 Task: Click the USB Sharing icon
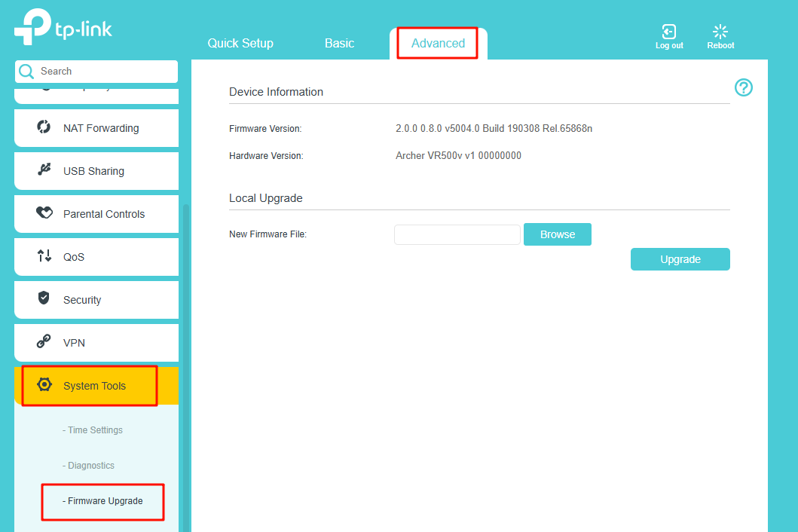(44, 170)
